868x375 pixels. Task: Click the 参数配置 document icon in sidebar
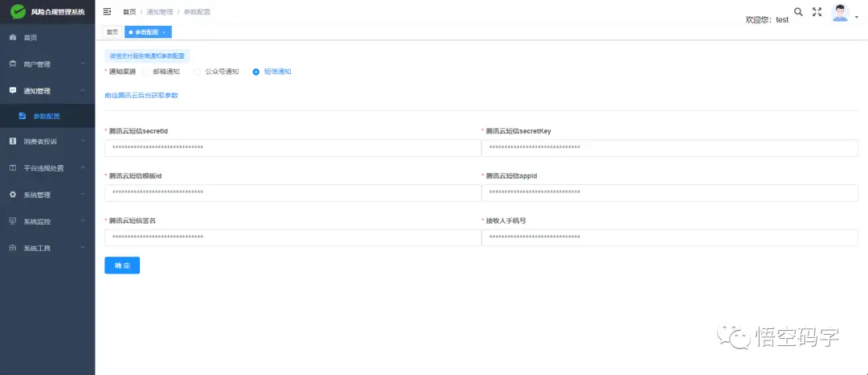[23, 117]
